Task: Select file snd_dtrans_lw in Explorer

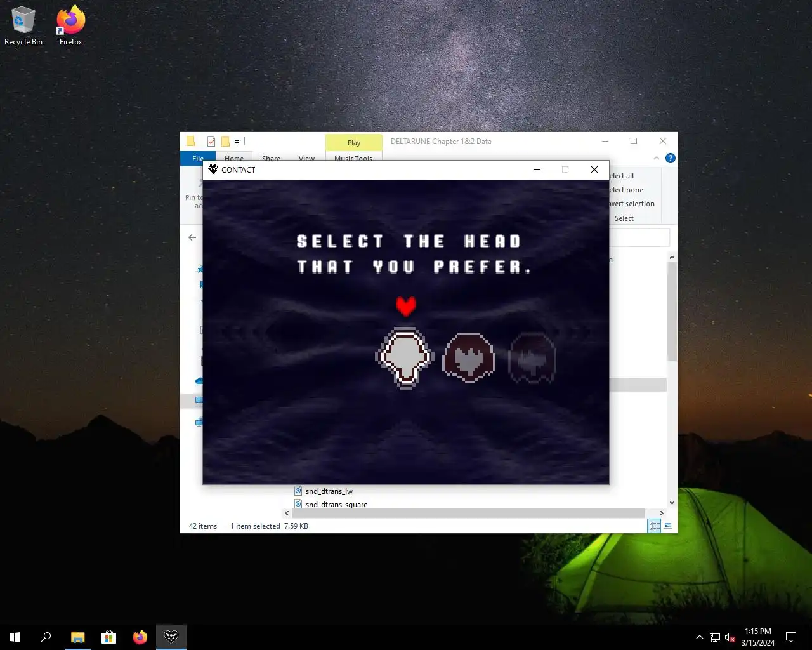Action: point(329,491)
